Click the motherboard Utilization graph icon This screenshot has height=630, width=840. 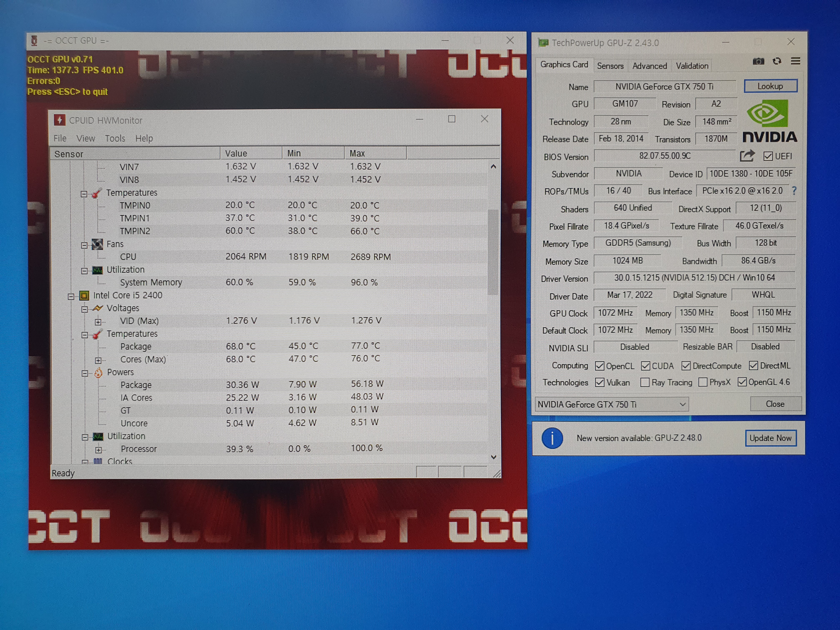coord(97,270)
